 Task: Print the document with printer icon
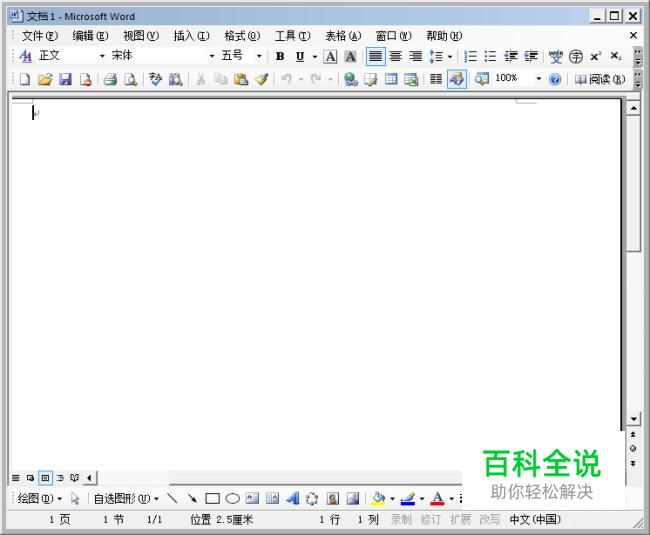tap(110, 79)
